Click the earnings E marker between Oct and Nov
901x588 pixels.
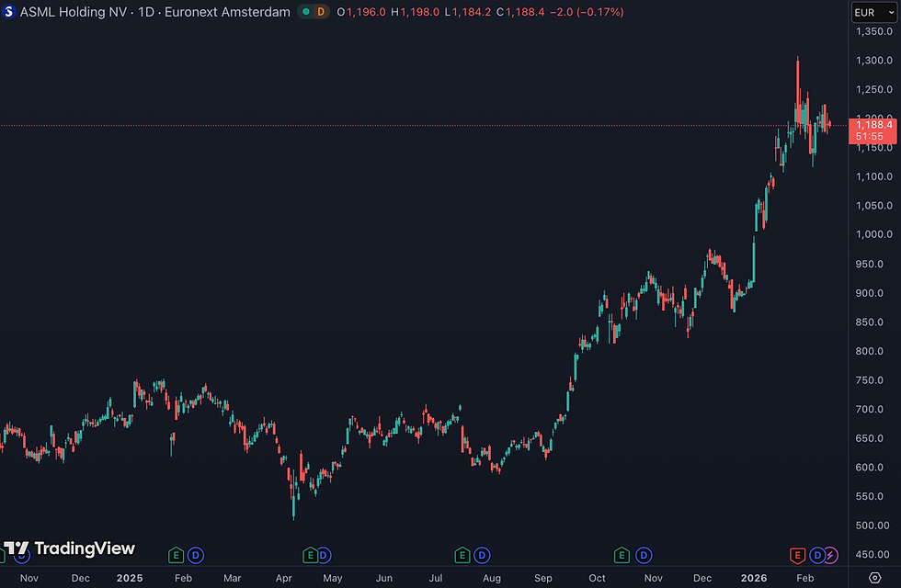(x=622, y=555)
